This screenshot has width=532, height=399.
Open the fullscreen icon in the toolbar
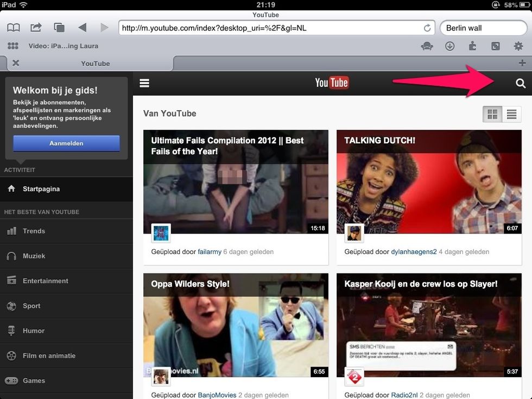[x=495, y=46]
